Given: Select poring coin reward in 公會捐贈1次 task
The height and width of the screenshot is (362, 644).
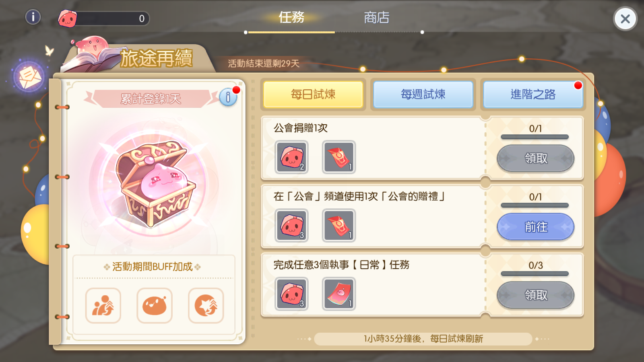Looking at the screenshot, I should (x=292, y=157).
